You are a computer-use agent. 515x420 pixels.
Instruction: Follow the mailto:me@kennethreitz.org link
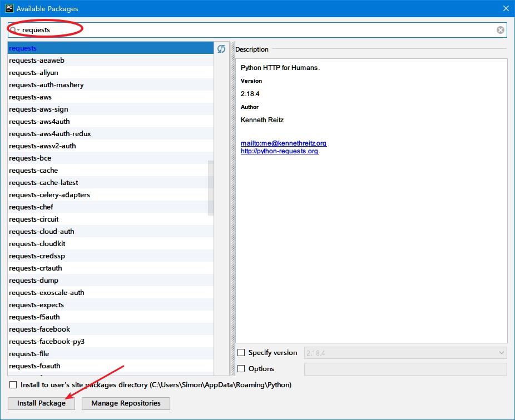click(x=283, y=143)
